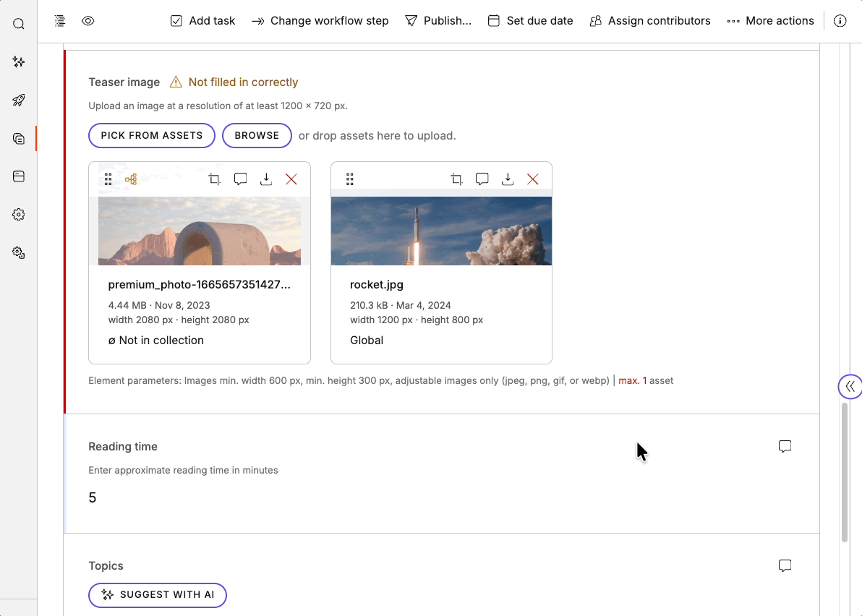Open the search panel in the sidebar
862x616 pixels.
click(18, 22)
